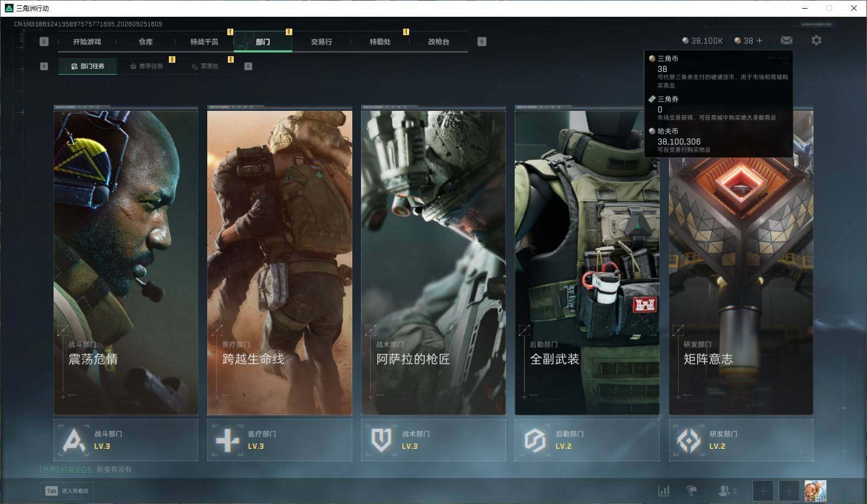This screenshot has width=867, height=504.
Task: Open the 军需处 sub-tab
Action: (205, 66)
